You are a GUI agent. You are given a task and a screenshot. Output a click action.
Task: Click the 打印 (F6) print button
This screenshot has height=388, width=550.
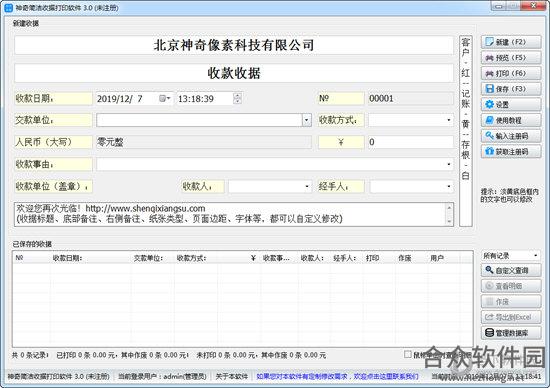(511, 73)
